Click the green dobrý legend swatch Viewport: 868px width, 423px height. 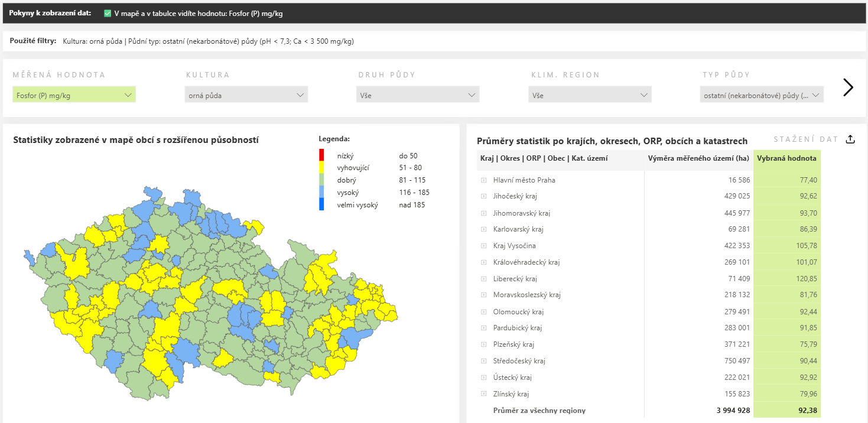(x=321, y=180)
